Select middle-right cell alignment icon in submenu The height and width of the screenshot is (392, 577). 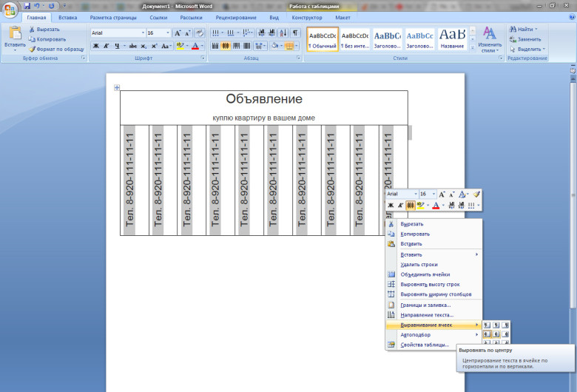(505, 334)
